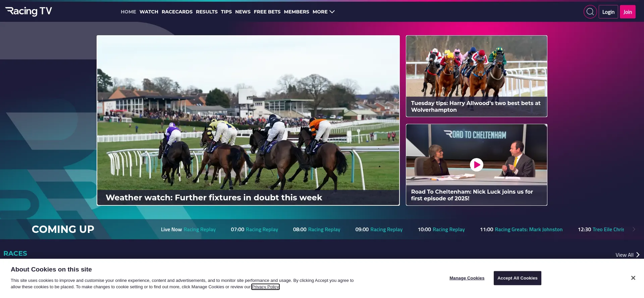This screenshot has height=298, width=644.
Task: Select the 07:00 Racing Replay listing
Action: tap(254, 230)
